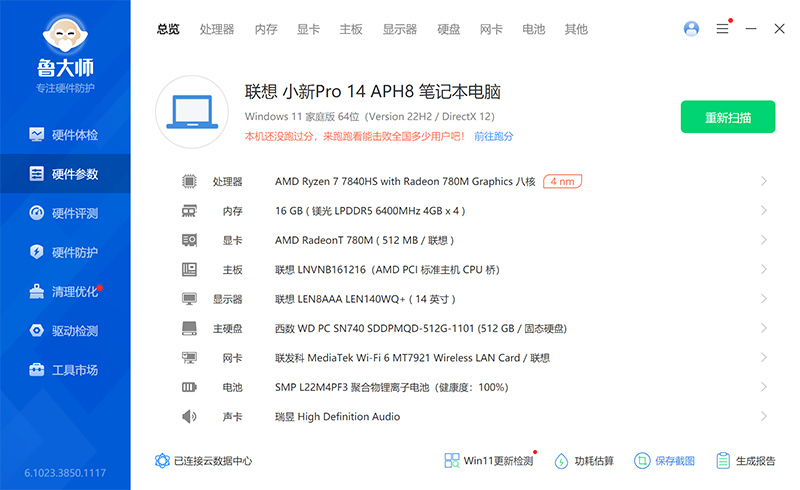This screenshot has width=800, height=490.
Task: Open the user account avatar icon
Action: (x=691, y=29)
